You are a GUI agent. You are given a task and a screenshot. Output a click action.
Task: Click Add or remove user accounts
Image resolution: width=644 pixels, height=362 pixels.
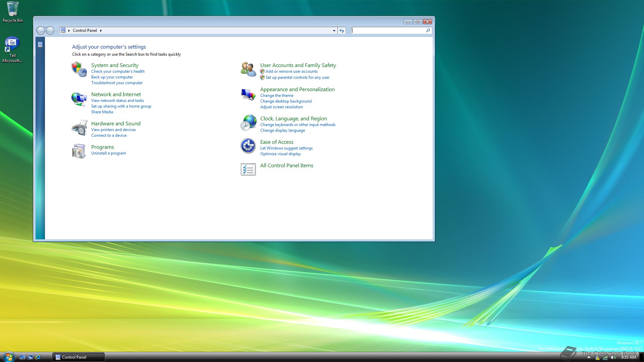click(x=291, y=71)
